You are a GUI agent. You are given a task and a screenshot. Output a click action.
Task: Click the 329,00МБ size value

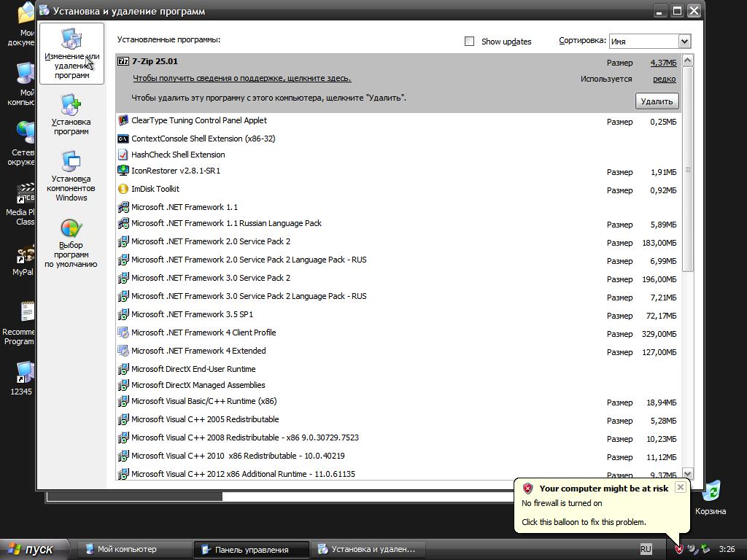tap(659, 334)
